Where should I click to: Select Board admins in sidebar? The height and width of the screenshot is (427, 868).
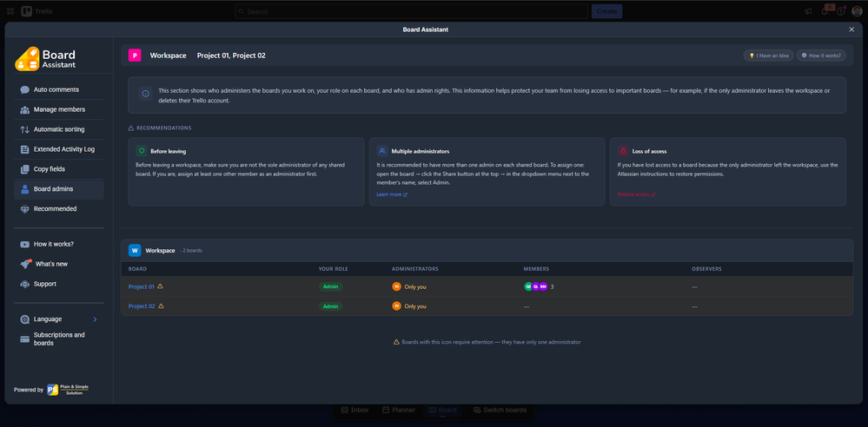tap(59, 189)
